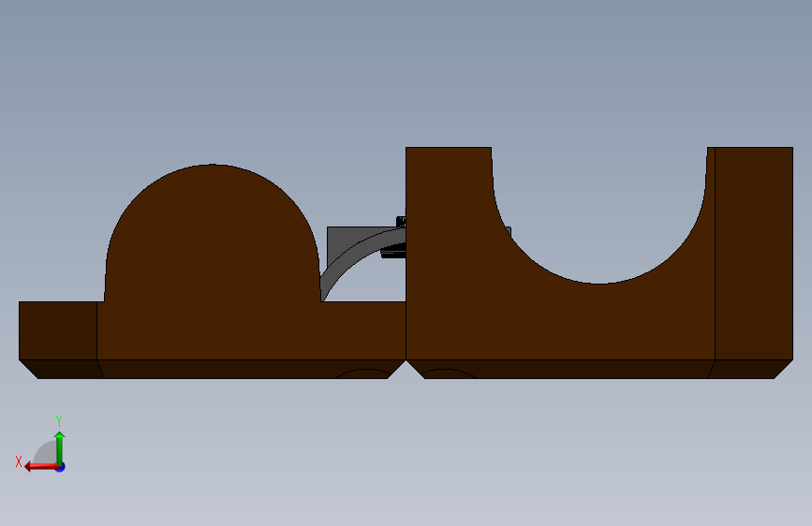Select the far left end face of base
The width and height of the screenshot is (812, 526).
tap(58, 330)
